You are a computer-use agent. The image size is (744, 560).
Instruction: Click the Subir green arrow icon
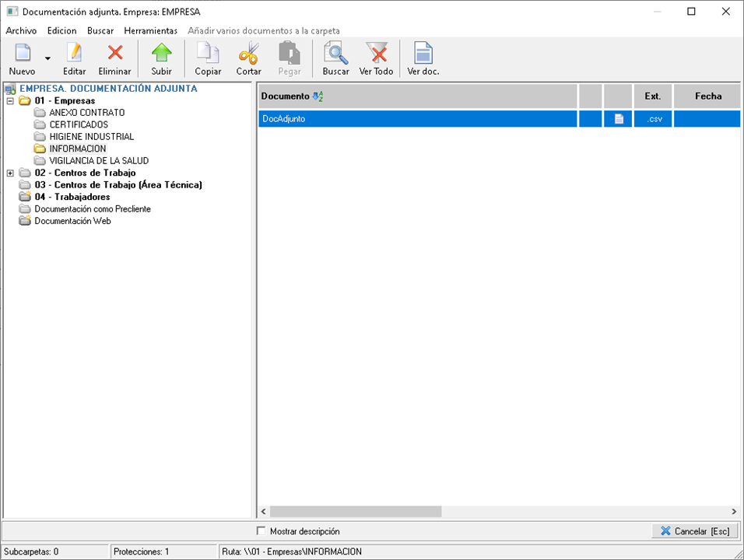click(x=161, y=54)
